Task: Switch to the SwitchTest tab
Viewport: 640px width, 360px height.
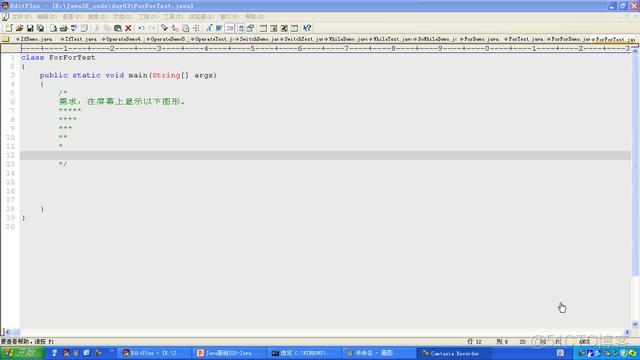Action: [302, 39]
